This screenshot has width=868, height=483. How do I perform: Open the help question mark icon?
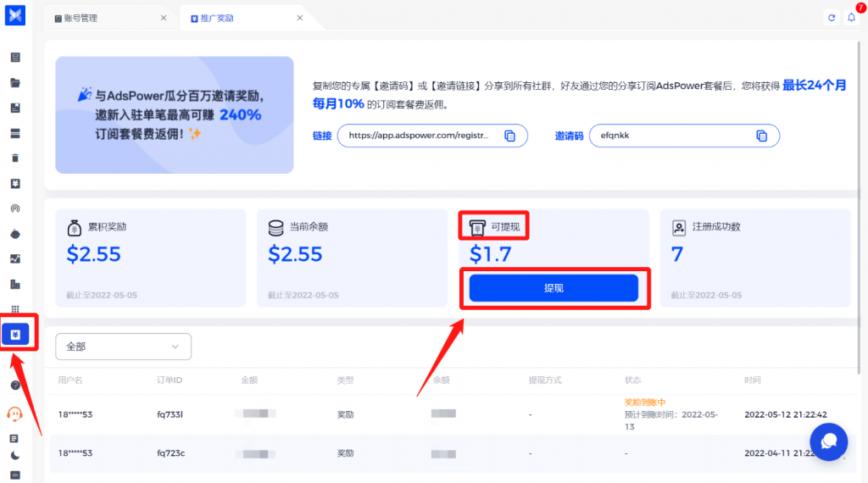tap(15, 385)
